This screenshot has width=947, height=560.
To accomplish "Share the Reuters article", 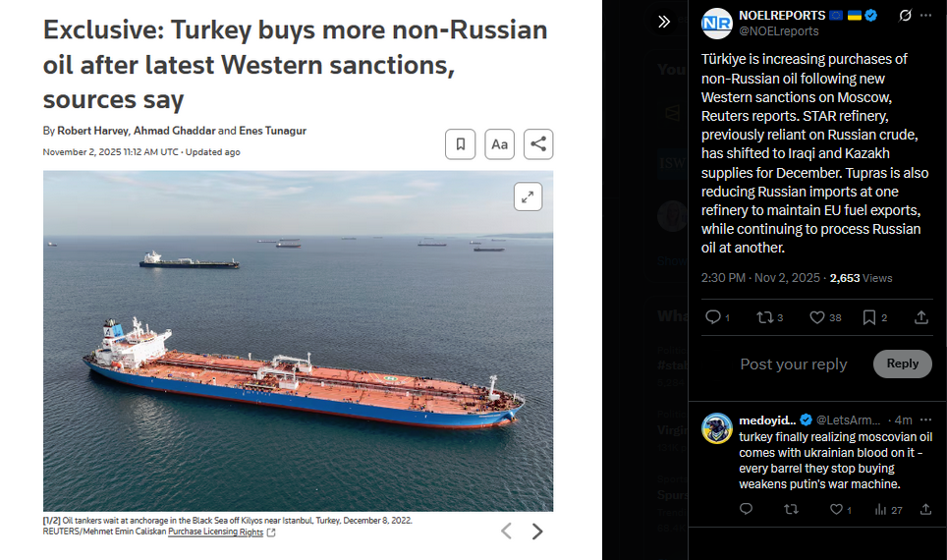I will coord(538,144).
